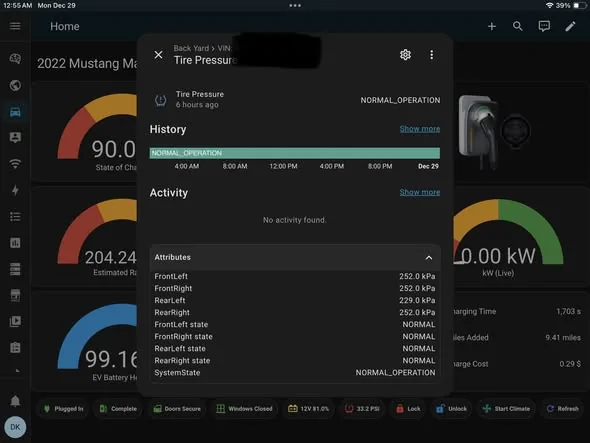Open the brain icon at sidebar top
590x443 pixels.
15,59
